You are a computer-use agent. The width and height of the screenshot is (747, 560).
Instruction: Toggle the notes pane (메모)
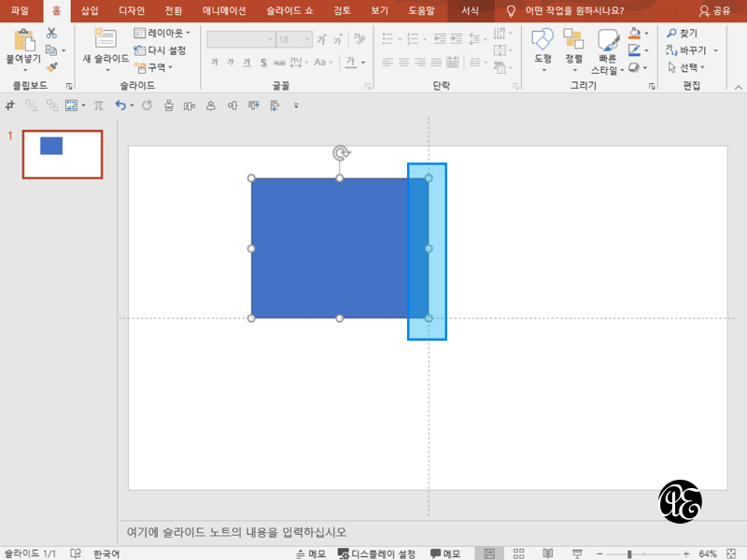click(x=311, y=553)
